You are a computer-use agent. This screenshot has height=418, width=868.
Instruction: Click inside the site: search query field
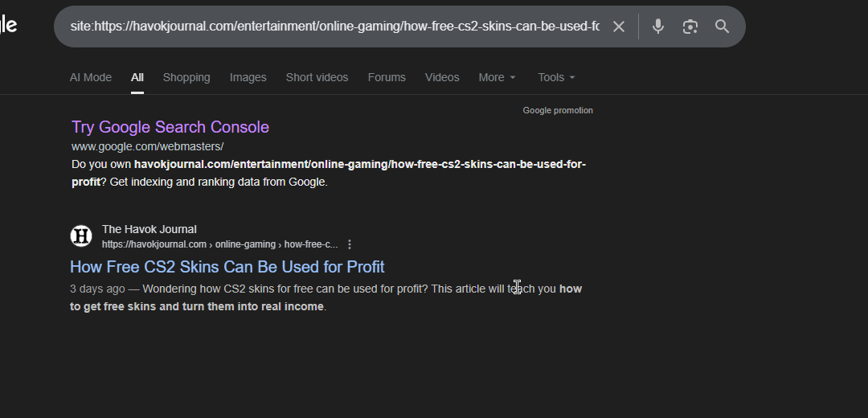(334, 27)
